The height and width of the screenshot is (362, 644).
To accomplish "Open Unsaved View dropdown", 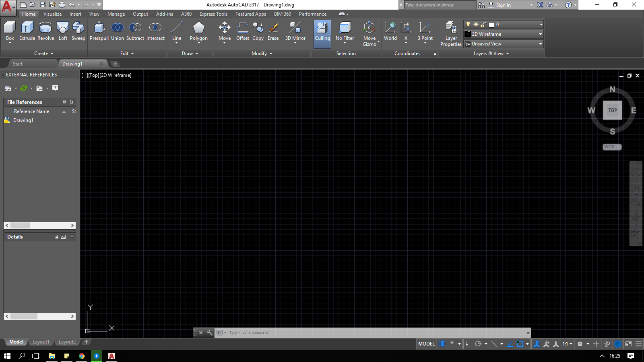I will (504, 44).
